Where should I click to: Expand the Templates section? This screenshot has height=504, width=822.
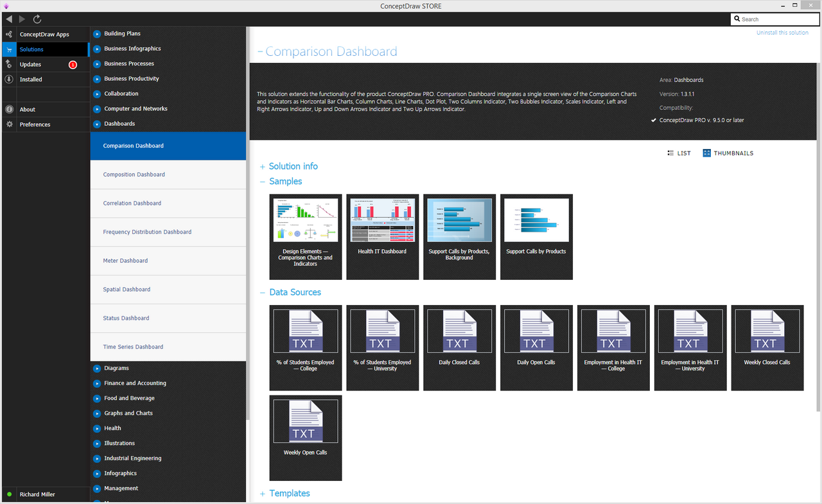(289, 493)
